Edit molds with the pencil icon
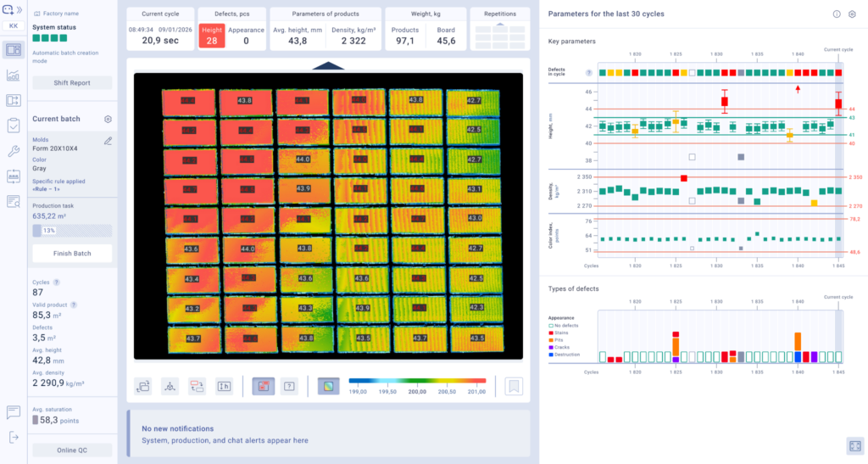 coord(108,141)
